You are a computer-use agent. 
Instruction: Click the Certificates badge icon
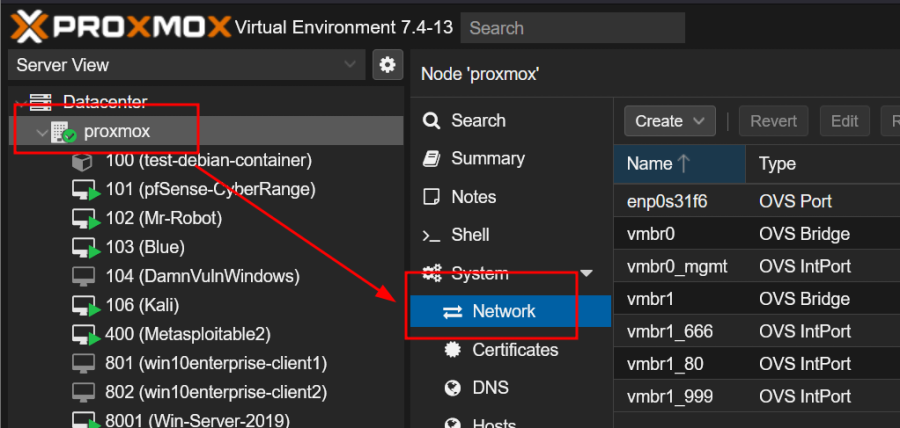(x=453, y=350)
